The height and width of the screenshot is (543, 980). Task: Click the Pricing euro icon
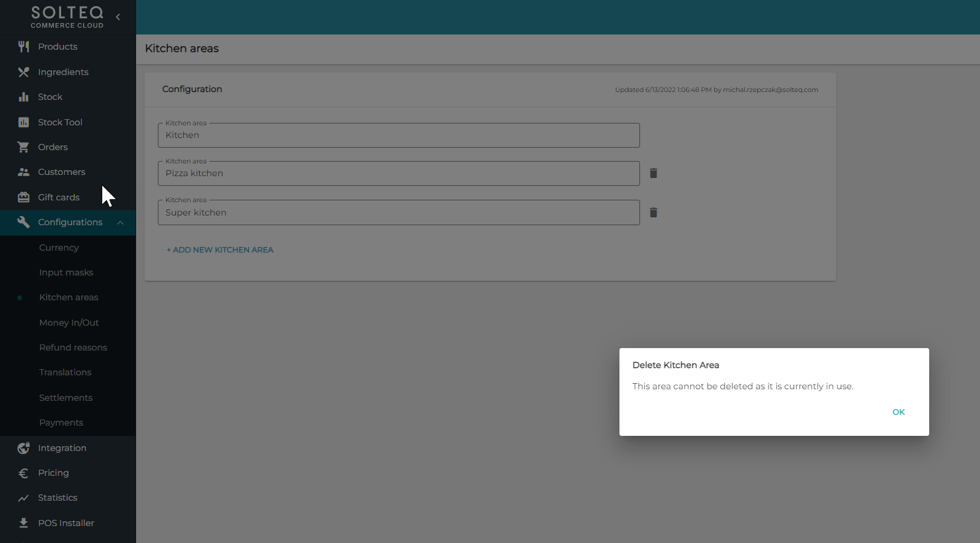click(24, 473)
